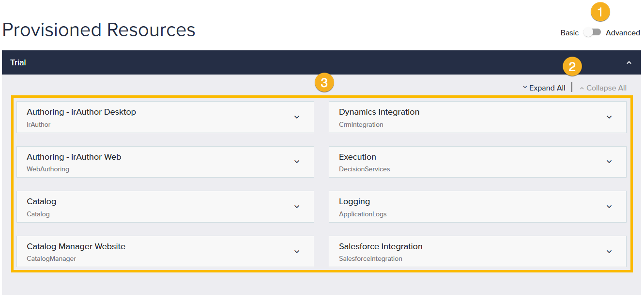
Task: Expand the Logging card chevron
Action: pos(609,207)
